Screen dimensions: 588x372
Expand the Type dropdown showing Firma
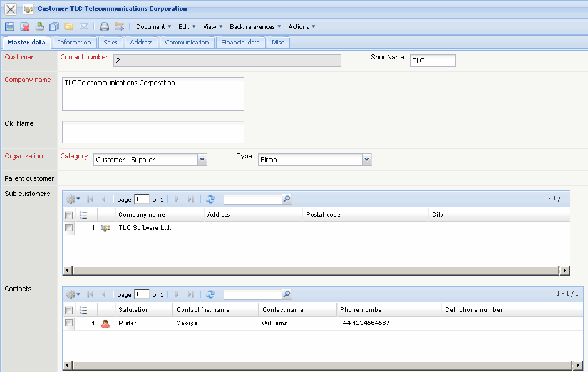click(367, 160)
